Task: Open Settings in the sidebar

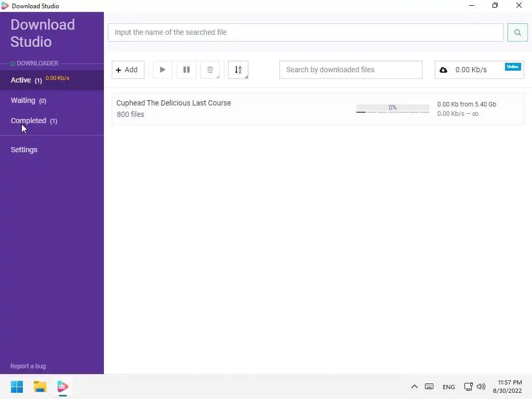Action: 24,150
